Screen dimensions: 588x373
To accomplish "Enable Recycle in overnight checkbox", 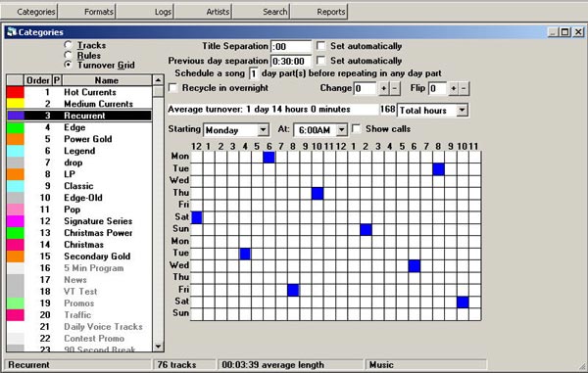I will 172,88.
